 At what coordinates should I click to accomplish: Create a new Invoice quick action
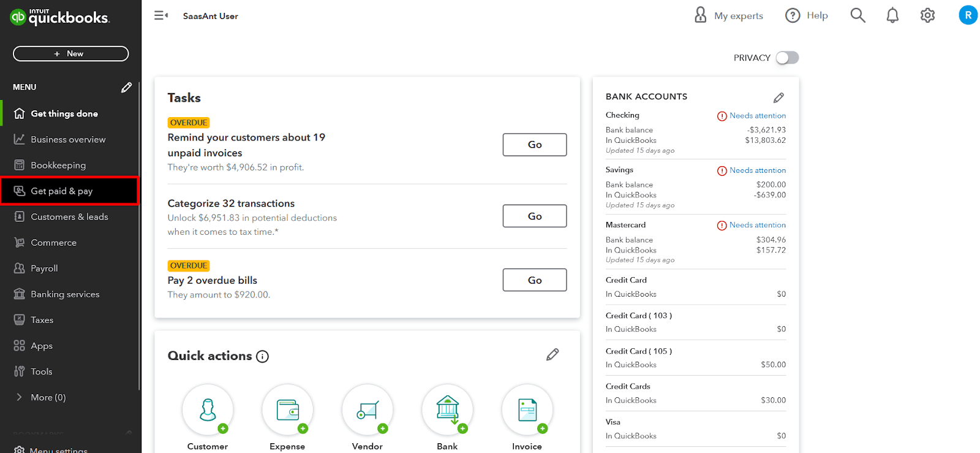(527, 410)
